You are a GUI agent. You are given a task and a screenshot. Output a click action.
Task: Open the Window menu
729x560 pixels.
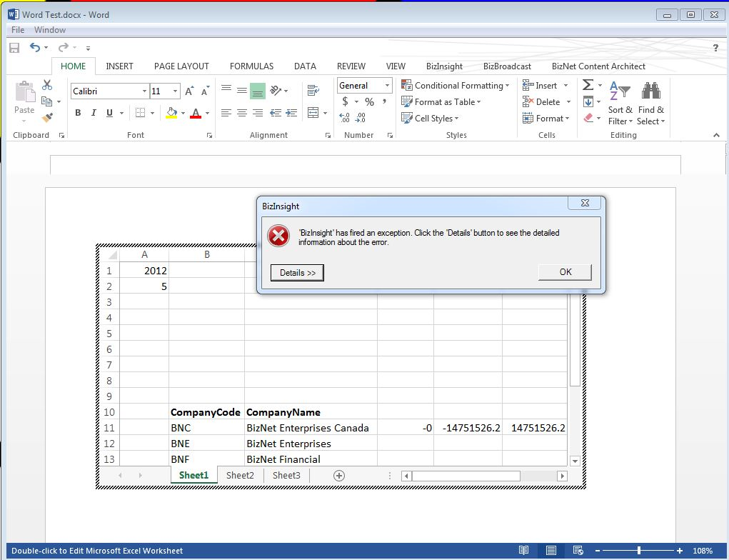point(50,30)
